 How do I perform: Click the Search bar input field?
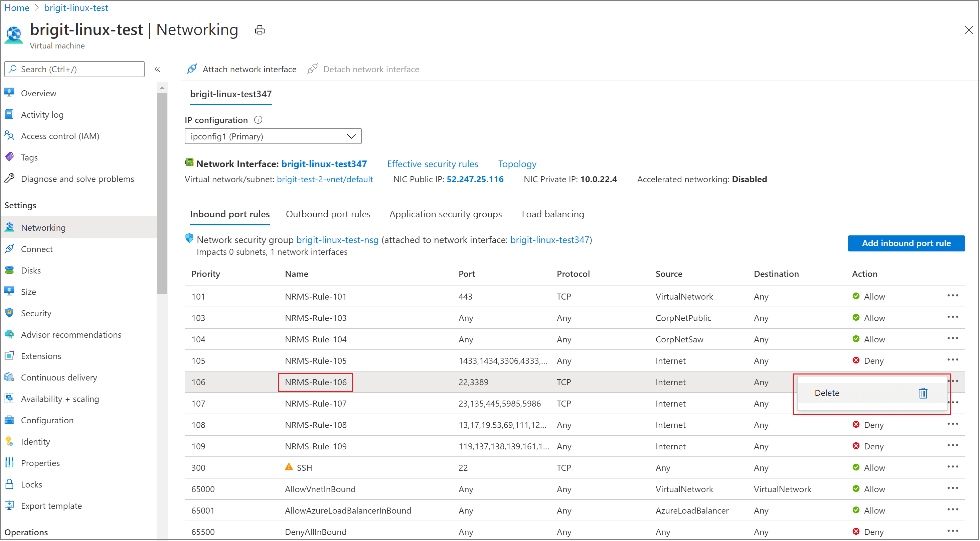pyautogui.click(x=75, y=69)
